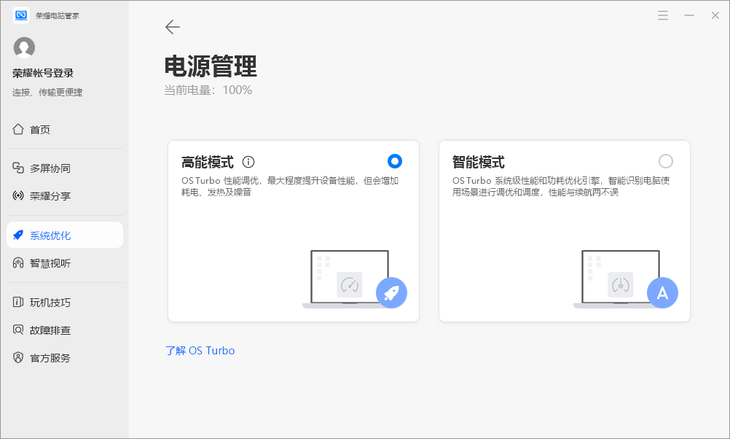Go to 荣耀分享 sidebar item
Viewport: 730px width, 439px height.
(65, 196)
